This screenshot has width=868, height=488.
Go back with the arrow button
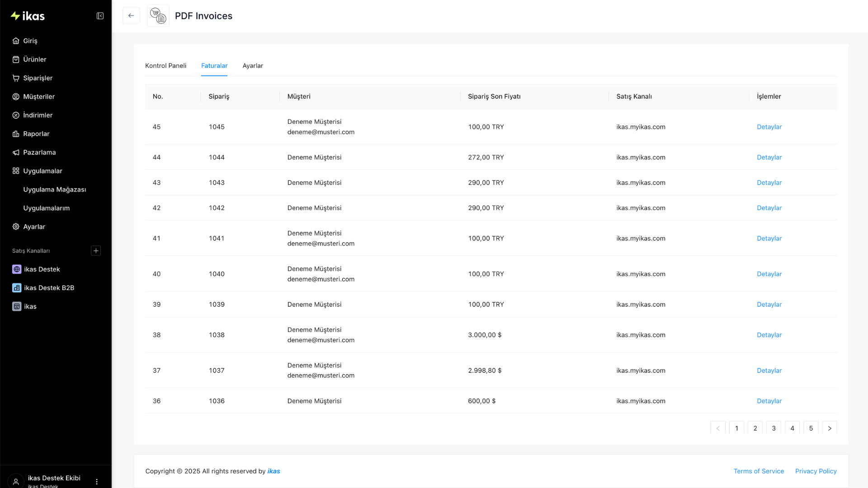(x=131, y=16)
